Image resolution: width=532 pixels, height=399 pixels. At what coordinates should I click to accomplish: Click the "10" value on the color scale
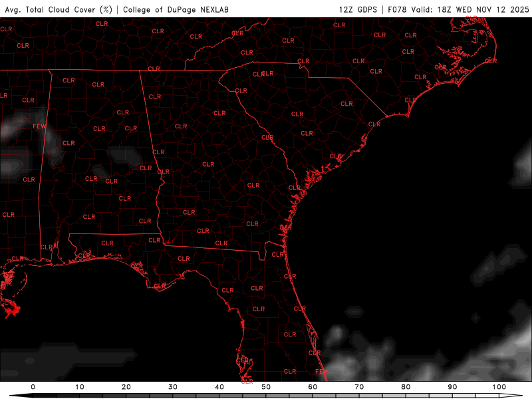79,387
